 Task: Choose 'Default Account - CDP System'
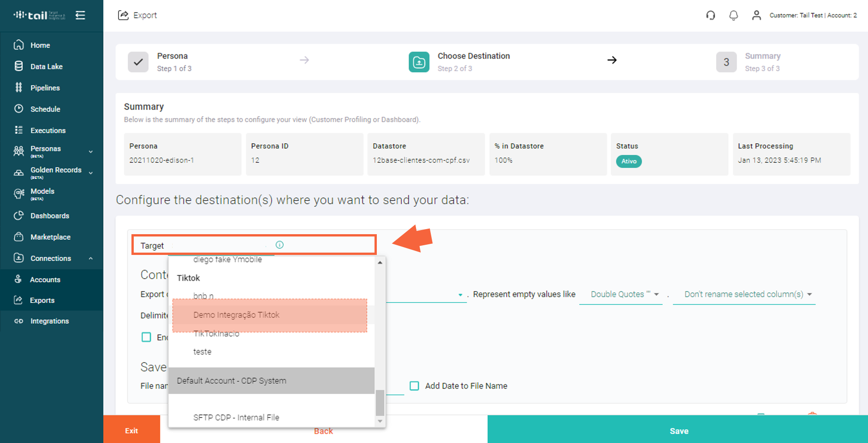272,381
